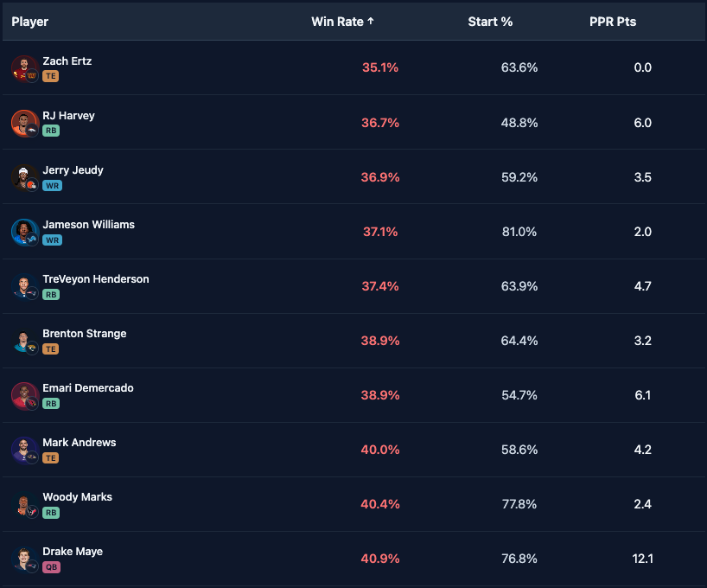707x588 pixels.
Task: Click the QB badge under Drake Maye
Action: 51,566
